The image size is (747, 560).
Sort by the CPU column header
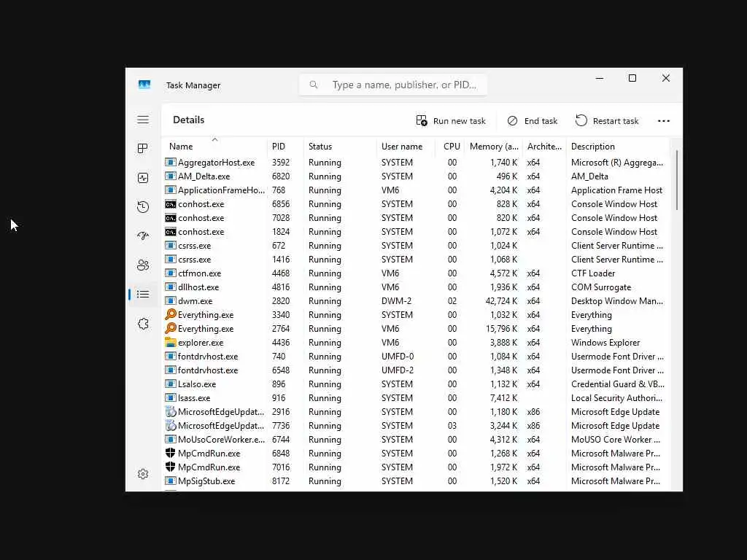point(450,146)
